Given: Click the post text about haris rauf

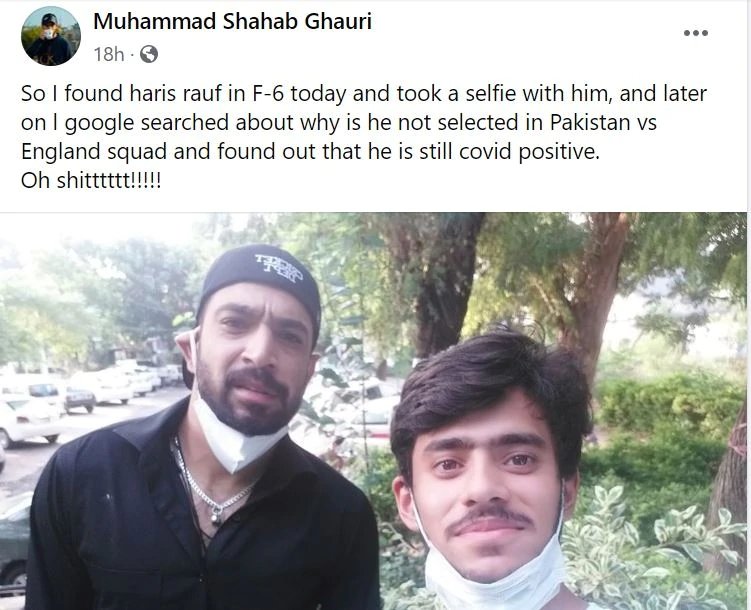Looking at the screenshot, I should tap(364, 136).
